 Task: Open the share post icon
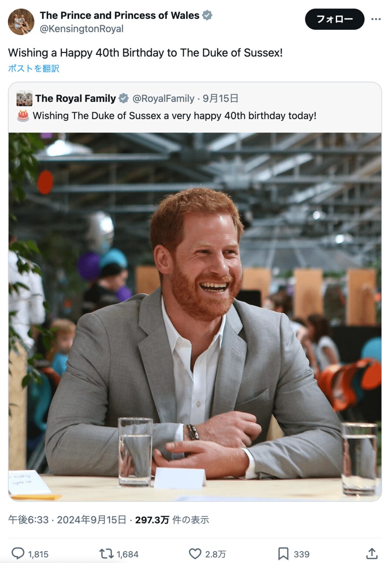[372, 553]
